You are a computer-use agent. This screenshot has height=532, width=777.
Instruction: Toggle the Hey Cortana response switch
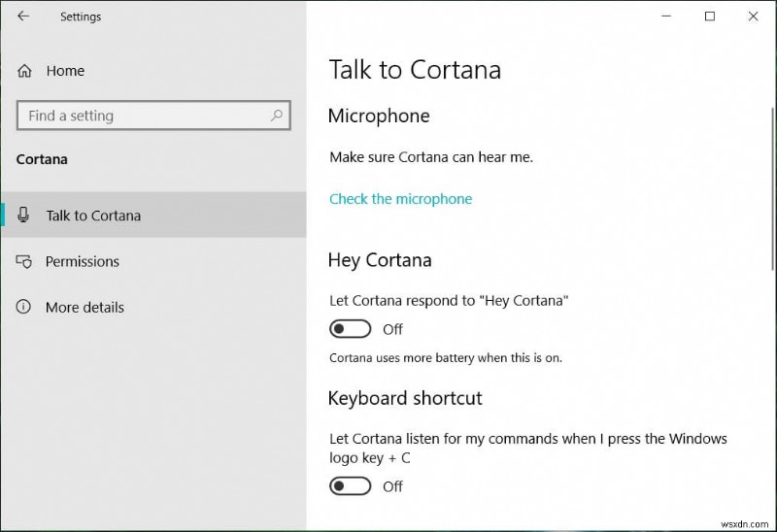[x=351, y=329]
